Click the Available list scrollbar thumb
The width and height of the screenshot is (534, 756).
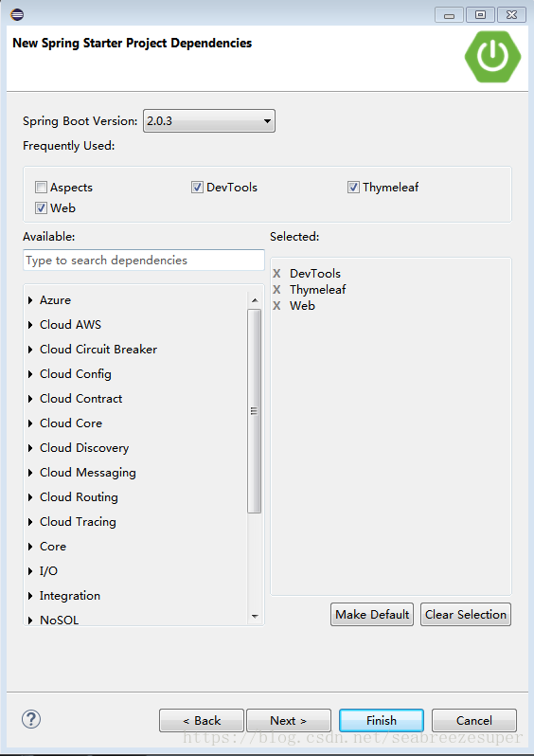[x=255, y=411]
